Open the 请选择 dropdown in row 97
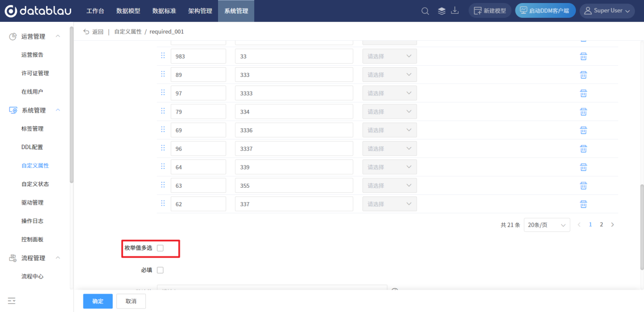Image resolution: width=644 pixels, height=312 pixels. (x=389, y=93)
